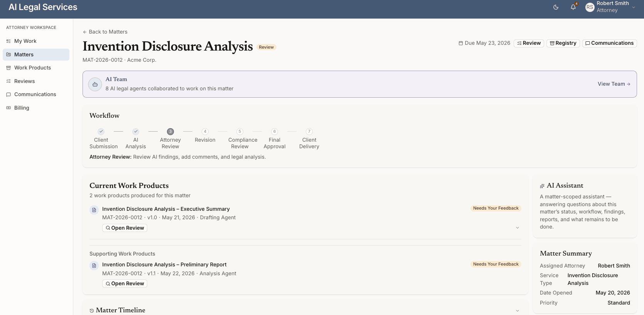Click the Review status badge near title
This screenshot has height=315, width=644.
tap(266, 47)
